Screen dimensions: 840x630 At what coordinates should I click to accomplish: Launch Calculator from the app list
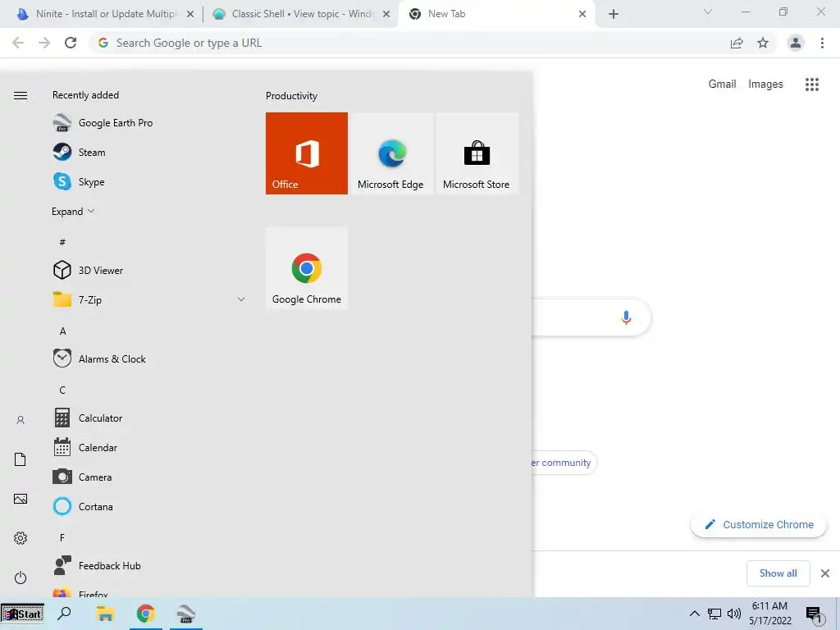pos(148,418)
